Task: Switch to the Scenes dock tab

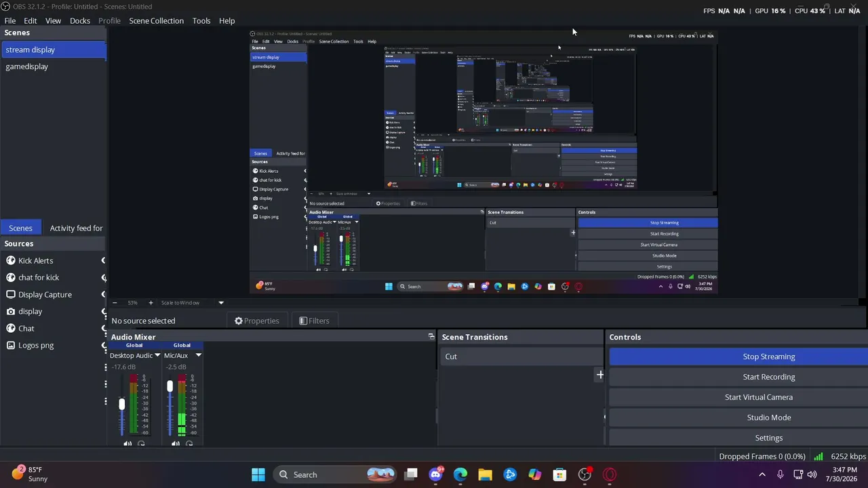Action: point(20,228)
